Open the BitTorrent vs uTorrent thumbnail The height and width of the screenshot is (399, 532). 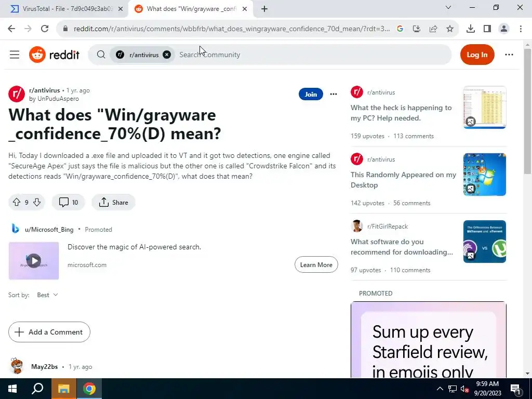point(485,242)
